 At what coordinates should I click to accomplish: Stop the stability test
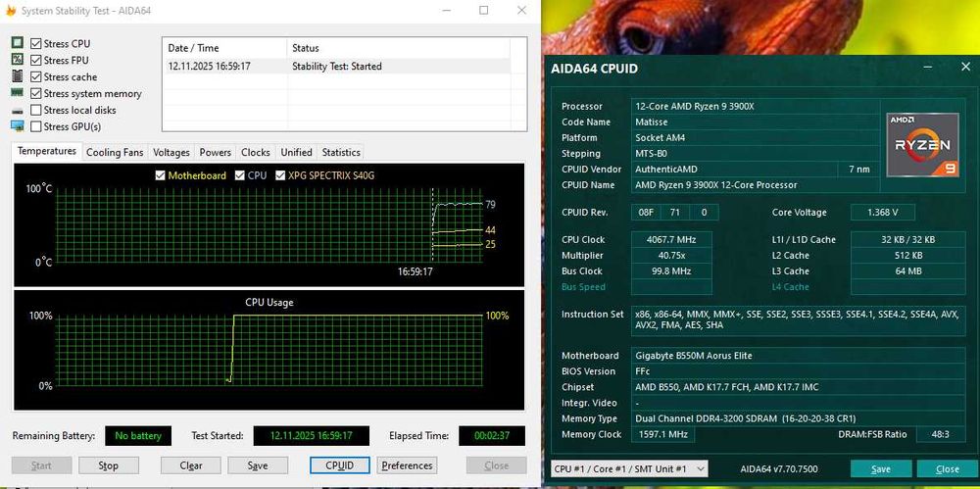click(108, 465)
